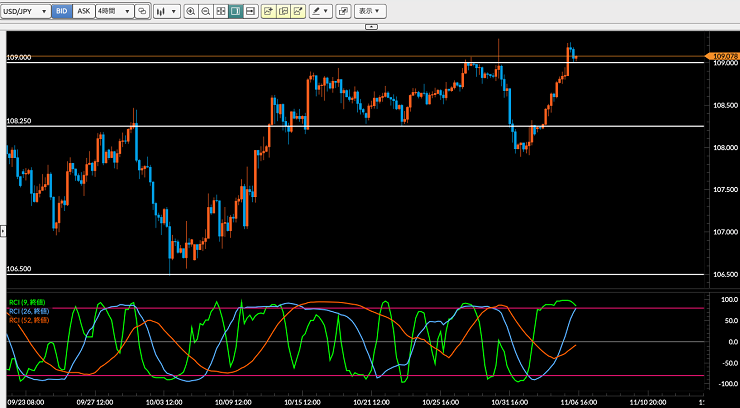Screen dimensions: 740x408
Task: Click the 11/10 20:00 time axis label
Action: (x=649, y=402)
